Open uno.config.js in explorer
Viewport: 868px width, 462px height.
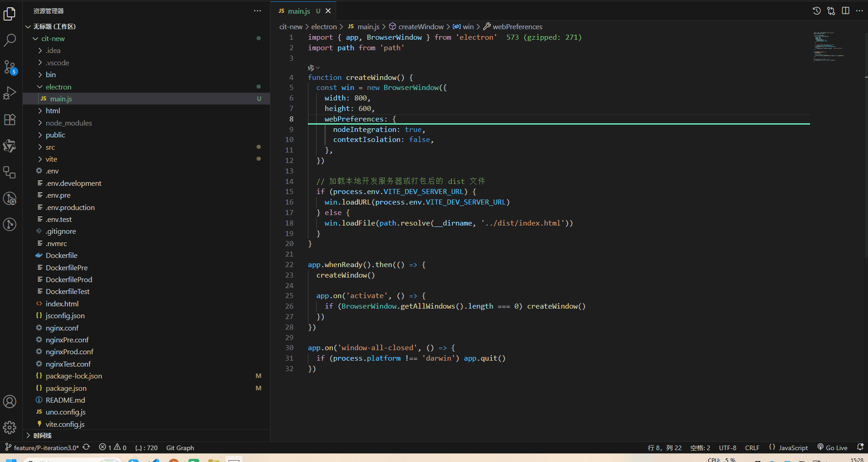[x=146, y=412]
